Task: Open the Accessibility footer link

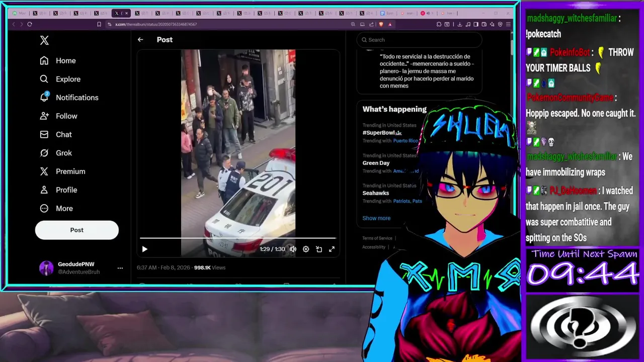Action: click(374, 247)
